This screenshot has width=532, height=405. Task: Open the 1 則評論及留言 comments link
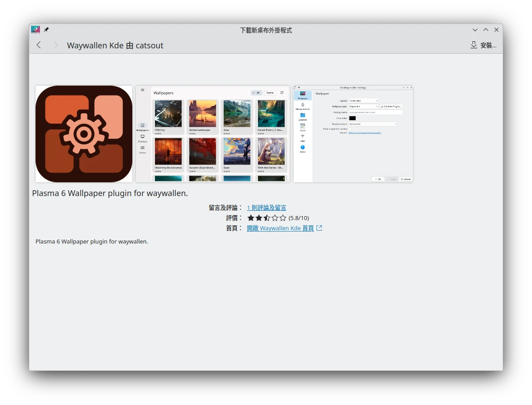[267, 208]
